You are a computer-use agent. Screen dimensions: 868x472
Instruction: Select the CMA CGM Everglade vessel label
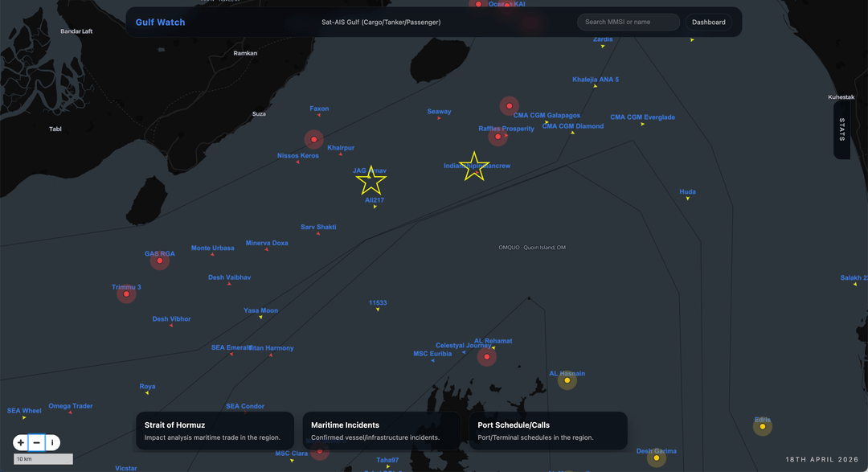click(x=642, y=117)
